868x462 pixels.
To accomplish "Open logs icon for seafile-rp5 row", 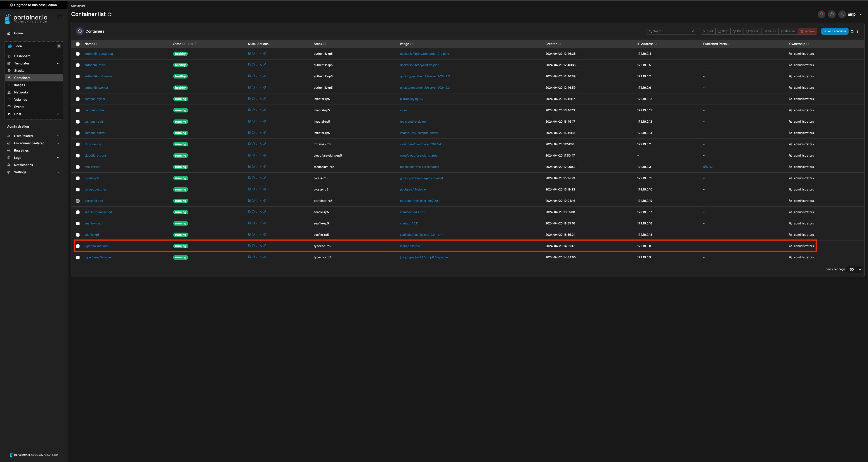I will pos(249,234).
